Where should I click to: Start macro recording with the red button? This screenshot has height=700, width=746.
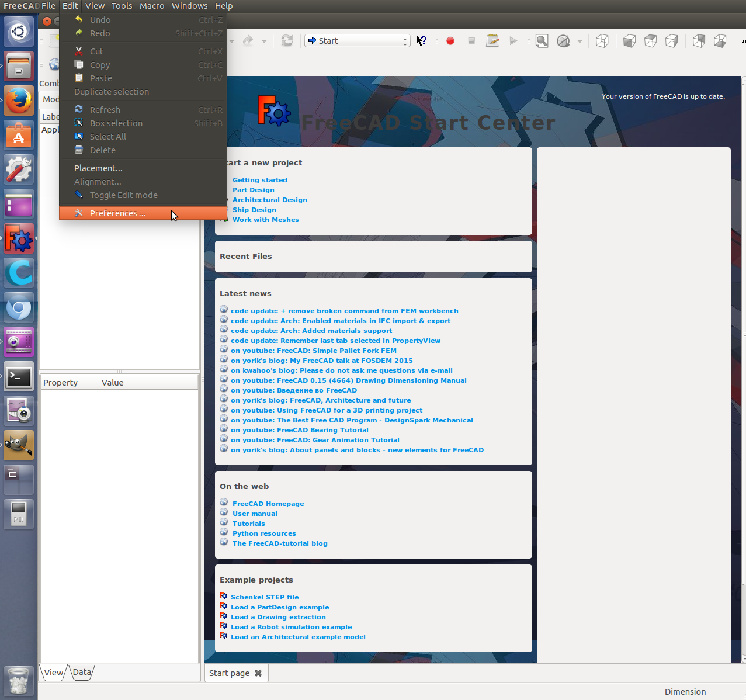450,41
